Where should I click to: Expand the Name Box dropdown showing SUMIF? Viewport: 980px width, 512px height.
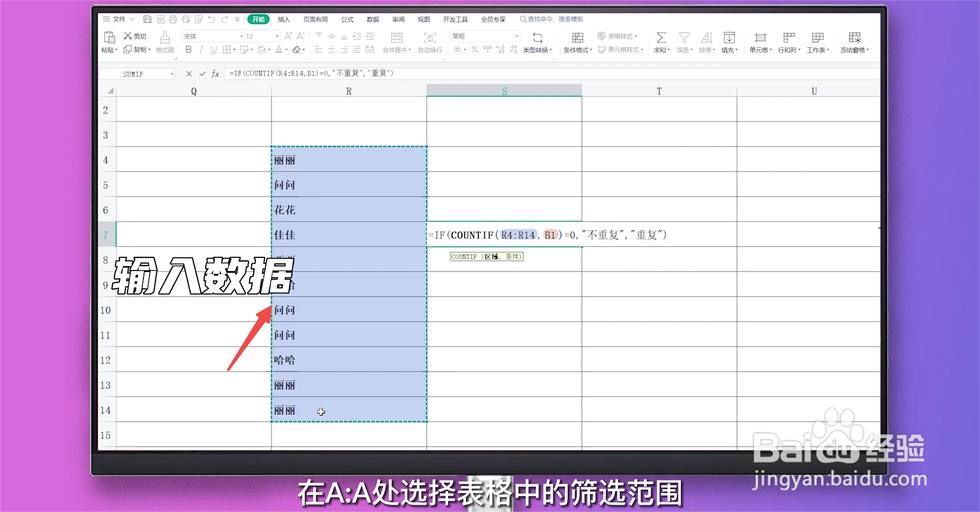[x=171, y=74]
